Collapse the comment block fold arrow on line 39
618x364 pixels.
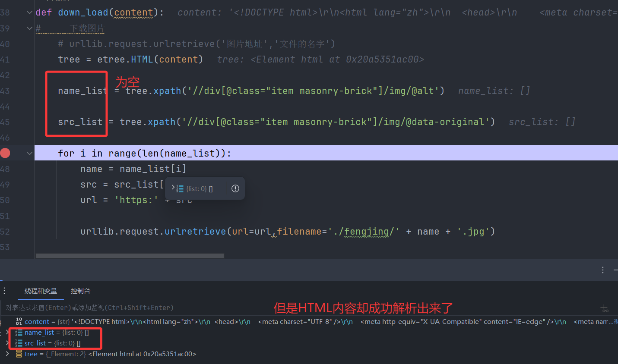[29, 28]
